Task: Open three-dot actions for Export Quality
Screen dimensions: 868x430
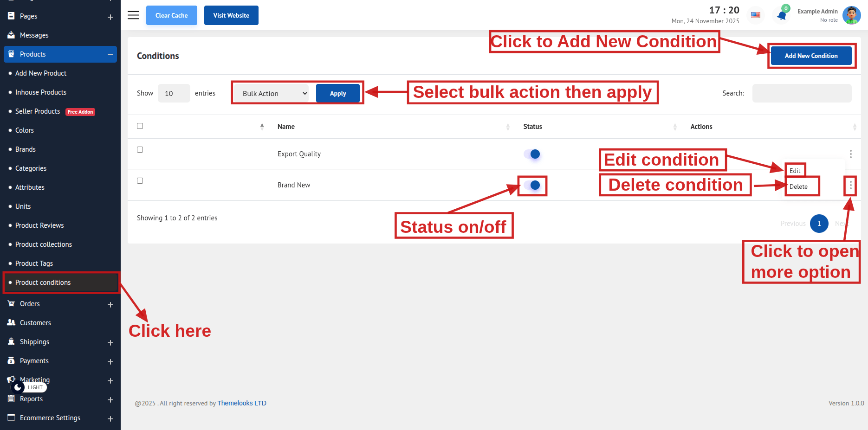Action: tap(850, 154)
